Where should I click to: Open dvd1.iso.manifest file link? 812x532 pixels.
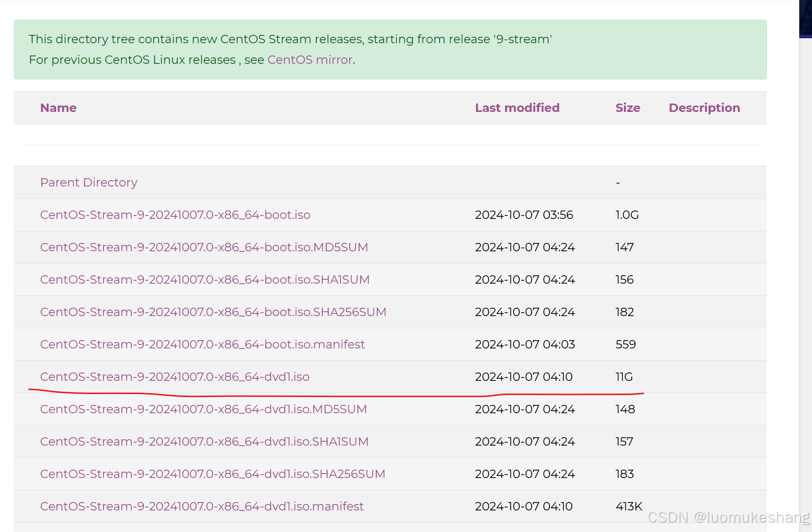[202, 506]
